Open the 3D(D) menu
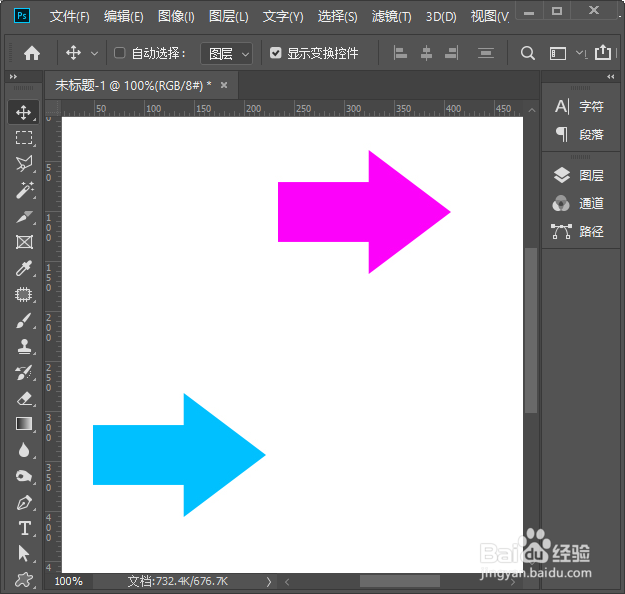 (x=441, y=16)
